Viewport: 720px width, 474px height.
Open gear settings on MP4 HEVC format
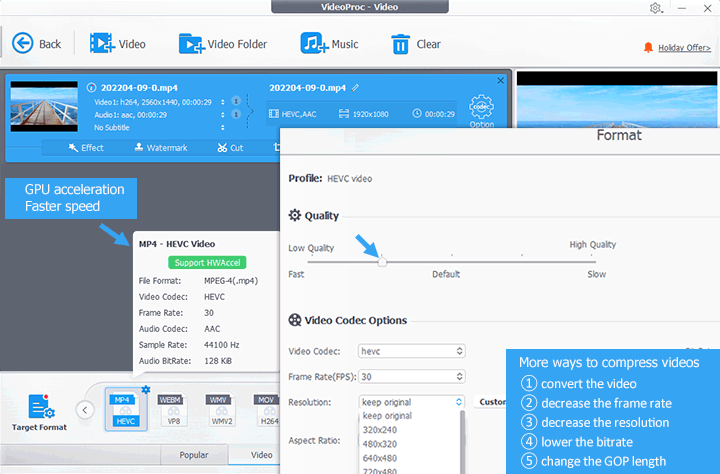146,389
